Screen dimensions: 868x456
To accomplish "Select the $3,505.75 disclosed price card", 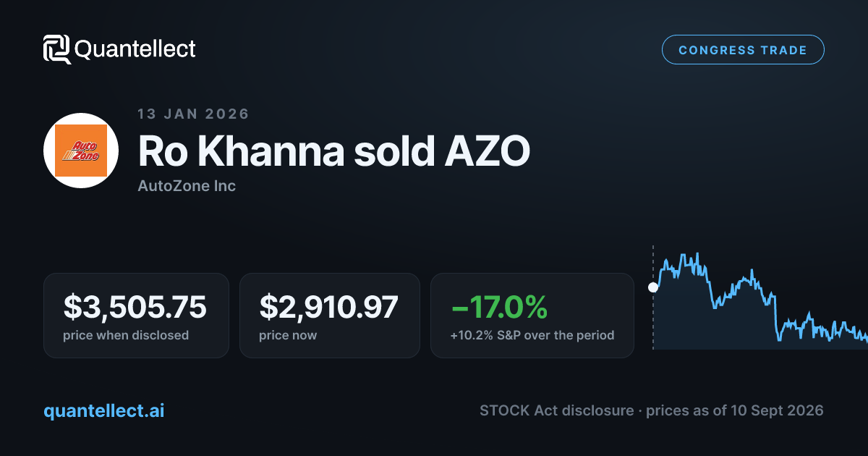I will pos(136,315).
